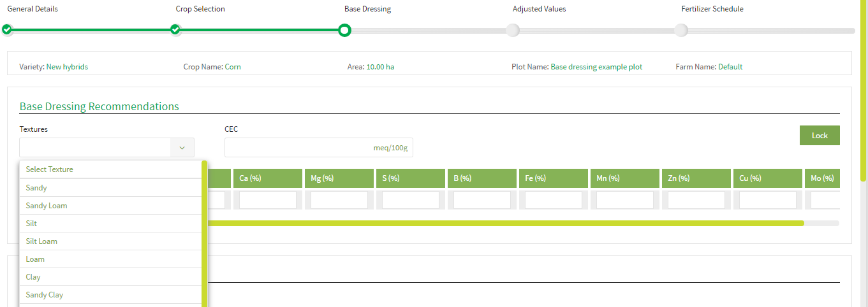Image resolution: width=868 pixels, height=307 pixels.
Task: Click the General Details completed step checkmark
Action: [x=7, y=30]
